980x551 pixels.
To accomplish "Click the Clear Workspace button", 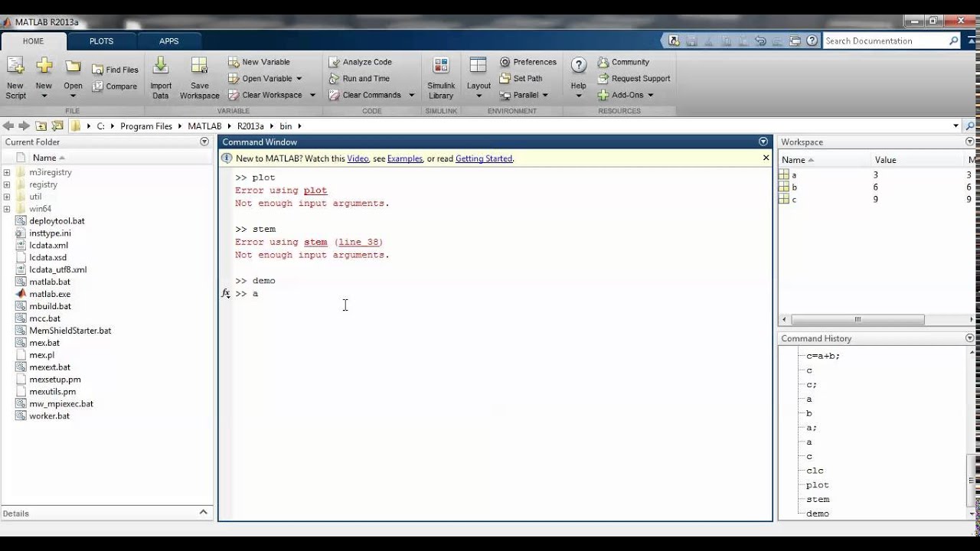I will point(272,95).
